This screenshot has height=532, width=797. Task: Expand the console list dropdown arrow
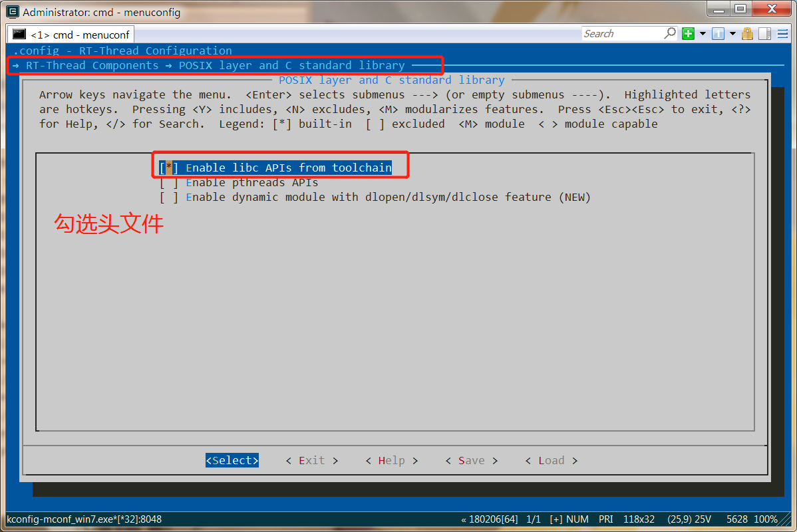click(732, 33)
